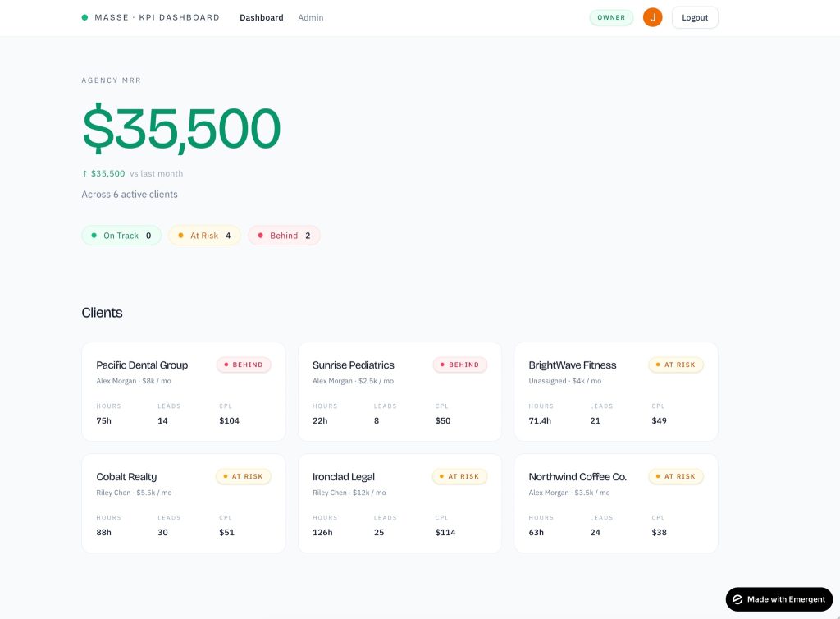
Task: Click the 22h hours value
Action: pos(320,420)
